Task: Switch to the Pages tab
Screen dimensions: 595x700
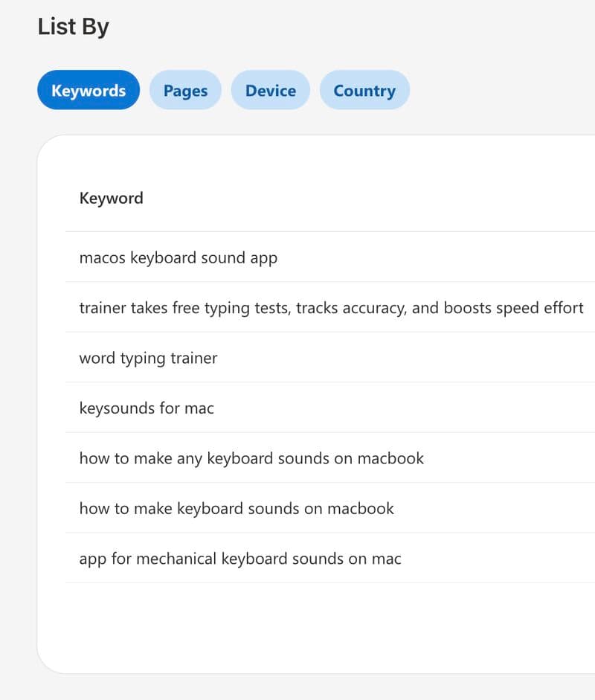Action: 185,90
